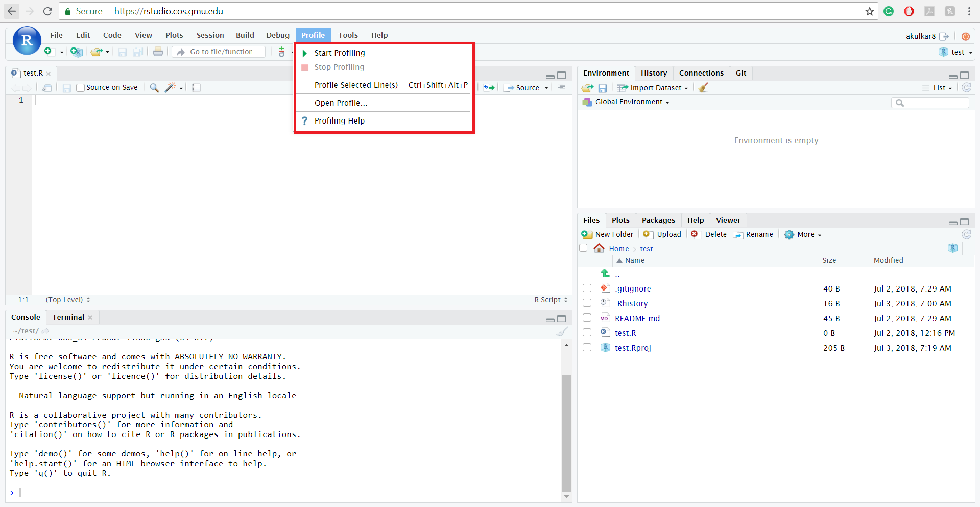980x507 pixels.
Task: Check the test.R file checkbox
Action: click(x=587, y=333)
